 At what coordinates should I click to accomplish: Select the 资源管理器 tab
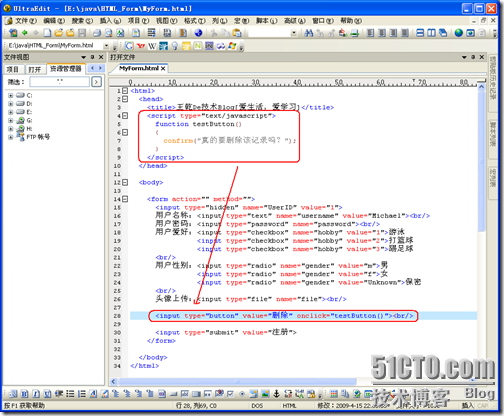(x=66, y=69)
